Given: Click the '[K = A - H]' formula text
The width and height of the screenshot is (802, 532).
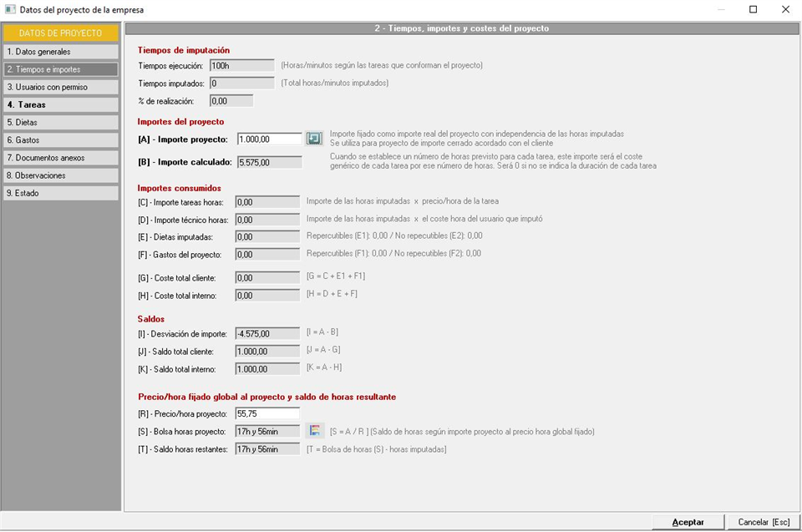Looking at the screenshot, I should coord(324,367).
